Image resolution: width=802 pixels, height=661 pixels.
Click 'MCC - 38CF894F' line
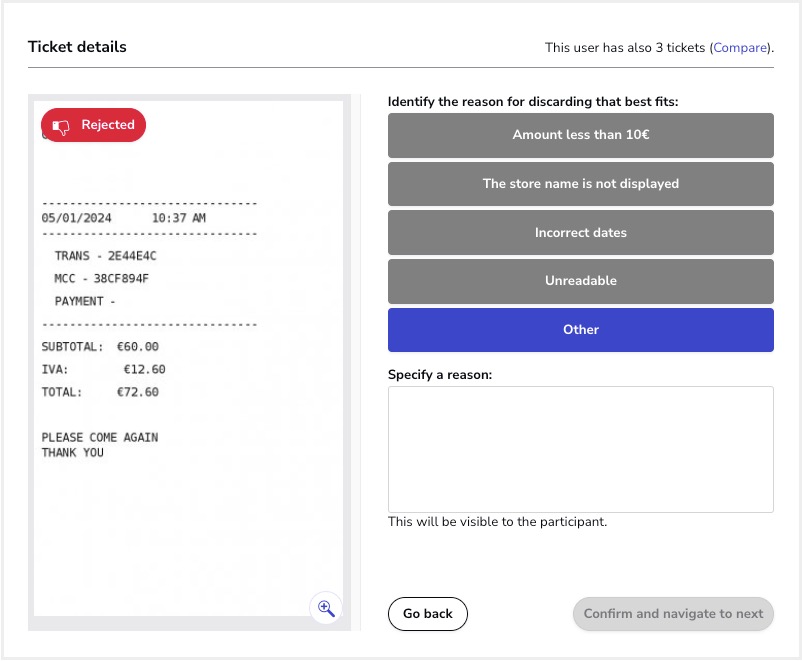(x=101, y=279)
